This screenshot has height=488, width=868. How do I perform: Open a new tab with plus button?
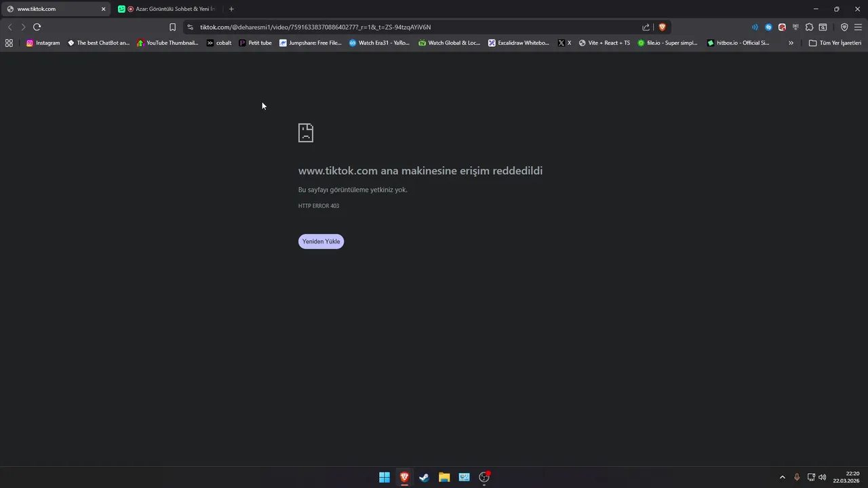[231, 9]
